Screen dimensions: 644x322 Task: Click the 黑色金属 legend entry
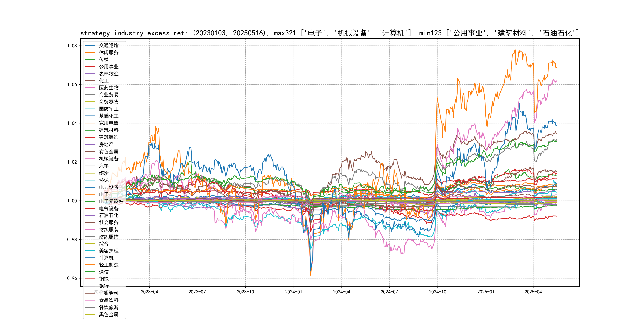point(109,314)
